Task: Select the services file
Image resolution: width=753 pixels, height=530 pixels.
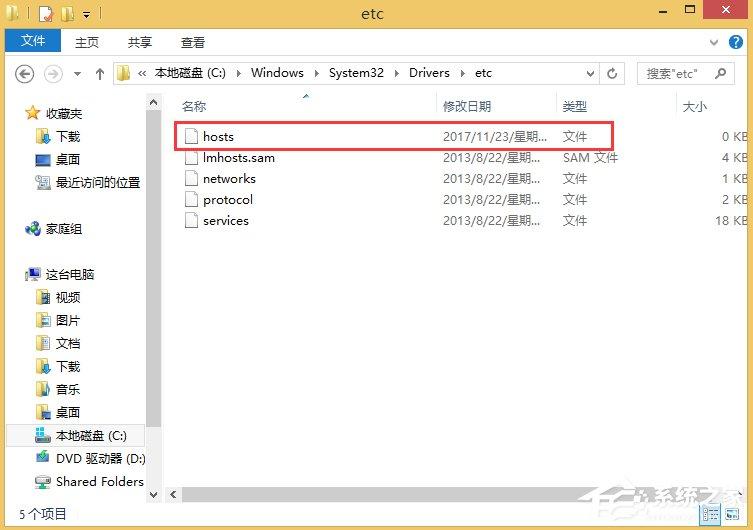Action: [226, 221]
